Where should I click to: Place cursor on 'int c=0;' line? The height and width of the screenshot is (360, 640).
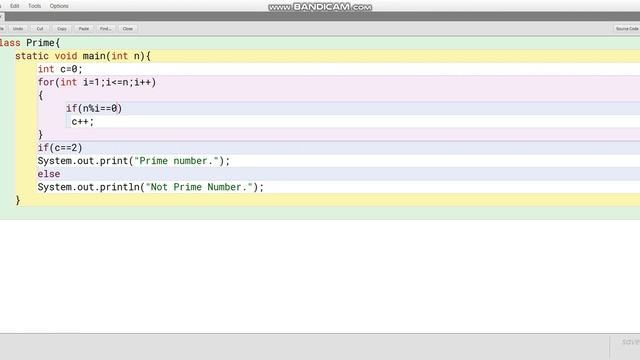(60, 69)
